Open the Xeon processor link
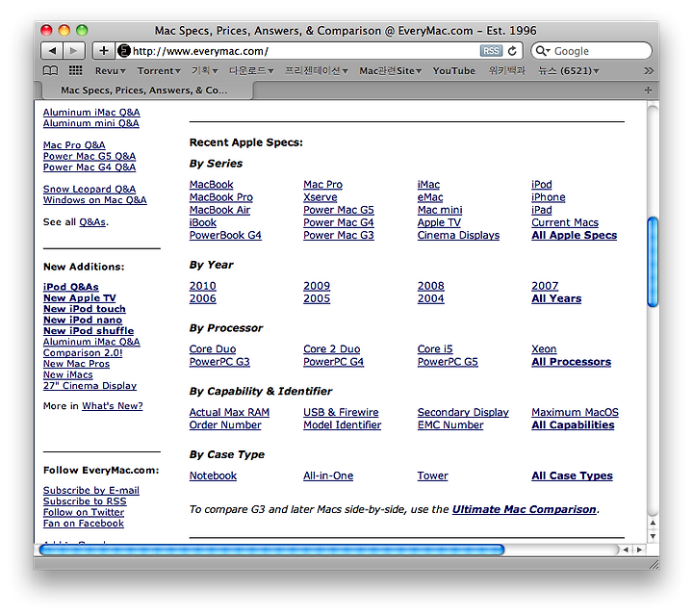This screenshot has height=616, width=693. coord(544,349)
